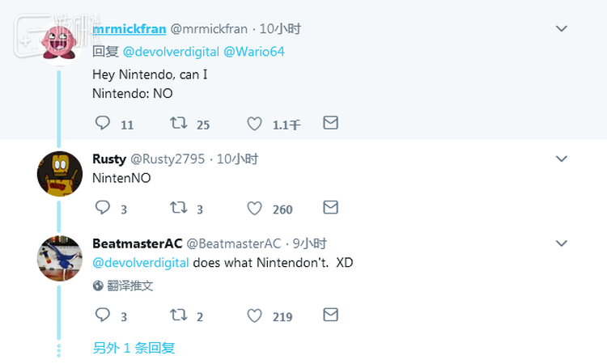Viewport: 607px width, 364px height.
Task: Message Rusty's NintenNO tweet envelope icon
Action: (x=330, y=208)
